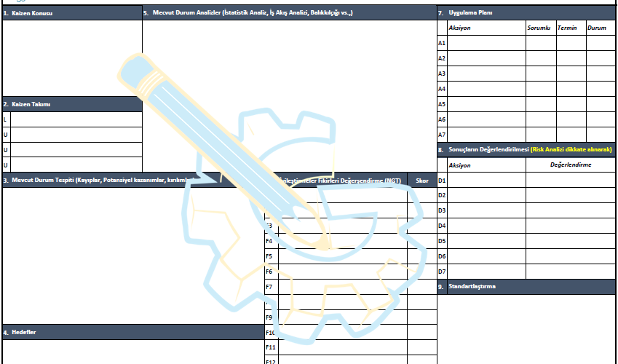The image size is (618, 364).
Task: Click the "Sorumlu" column header
Action: pyautogui.click(x=539, y=28)
